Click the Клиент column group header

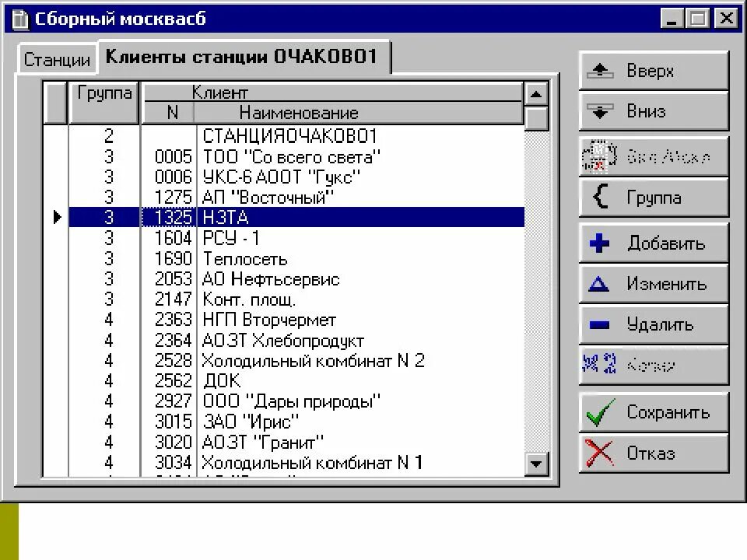click(x=332, y=92)
